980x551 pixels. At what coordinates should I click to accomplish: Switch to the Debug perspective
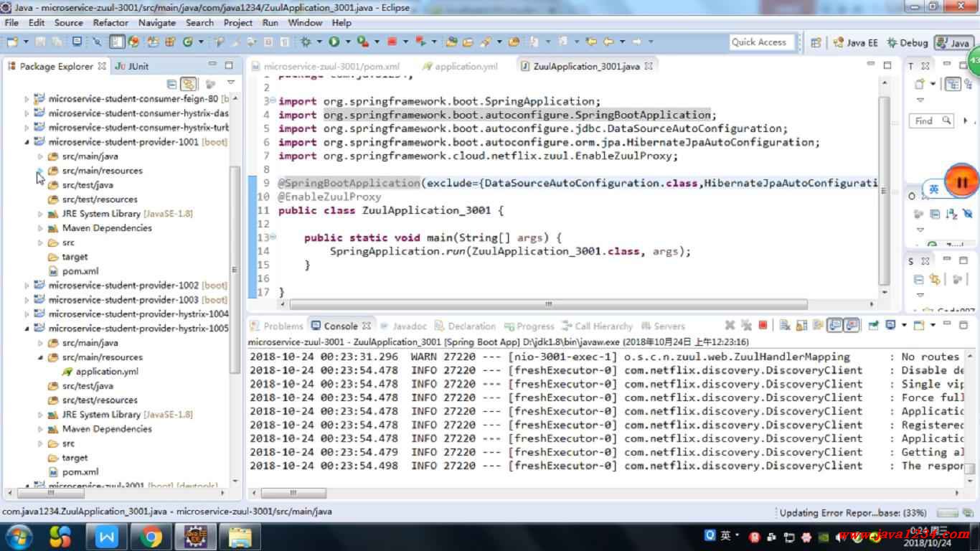[x=908, y=42]
